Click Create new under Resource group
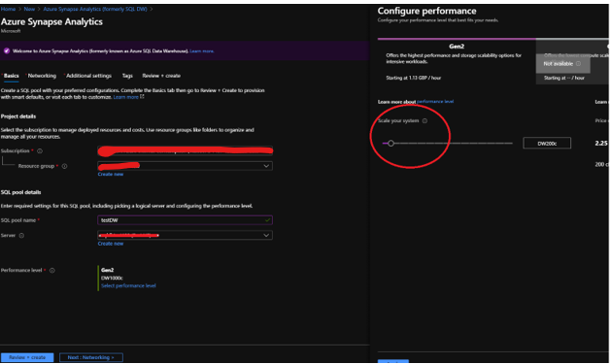Image resolution: width=611 pixels, height=364 pixels. tap(111, 174)
